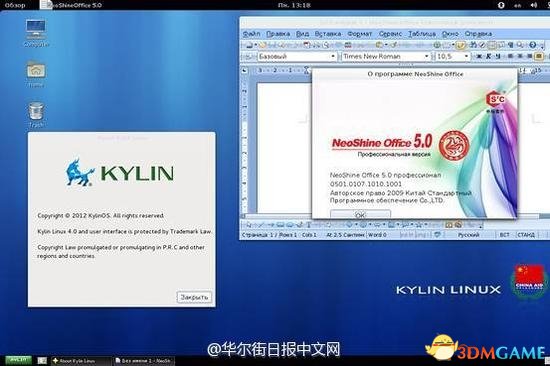
Task: Toggle the ВСТ insert mode indicator
Action: 504,234
